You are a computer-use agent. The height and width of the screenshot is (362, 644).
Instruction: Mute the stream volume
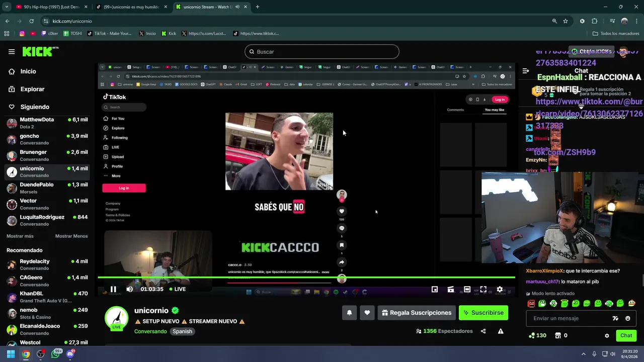point(130,289)
